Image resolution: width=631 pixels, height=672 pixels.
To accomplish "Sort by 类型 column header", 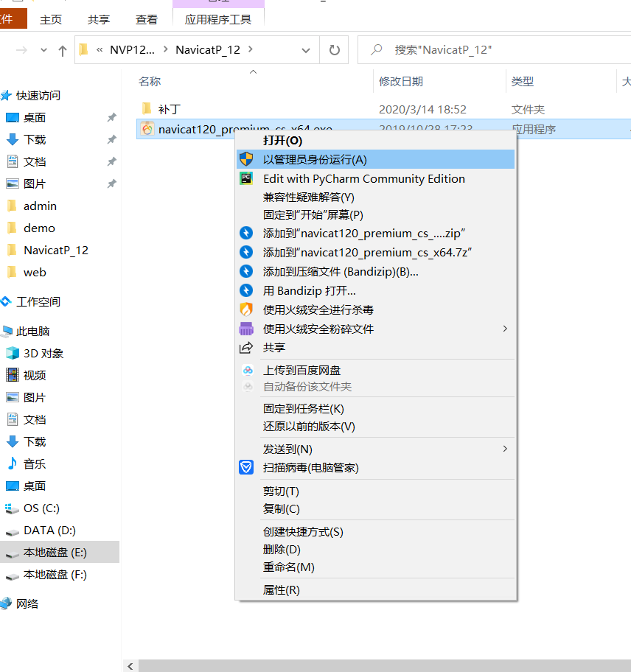I will (522, 82).
